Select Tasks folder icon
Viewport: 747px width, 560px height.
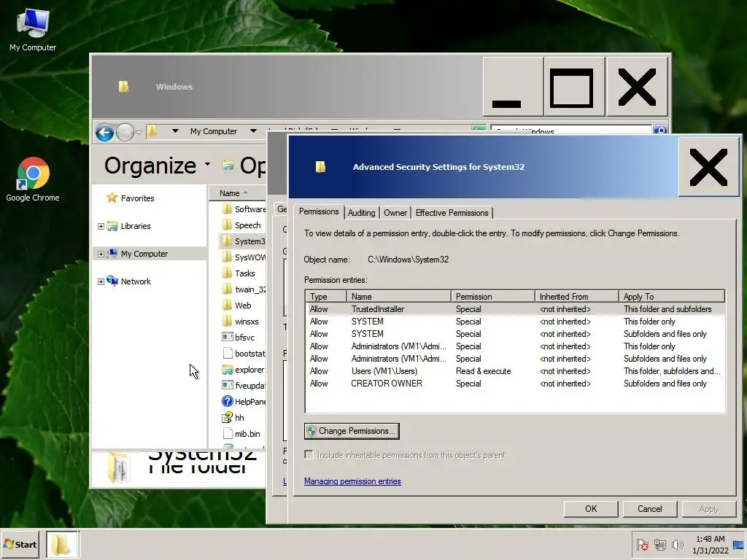[228, 273]
